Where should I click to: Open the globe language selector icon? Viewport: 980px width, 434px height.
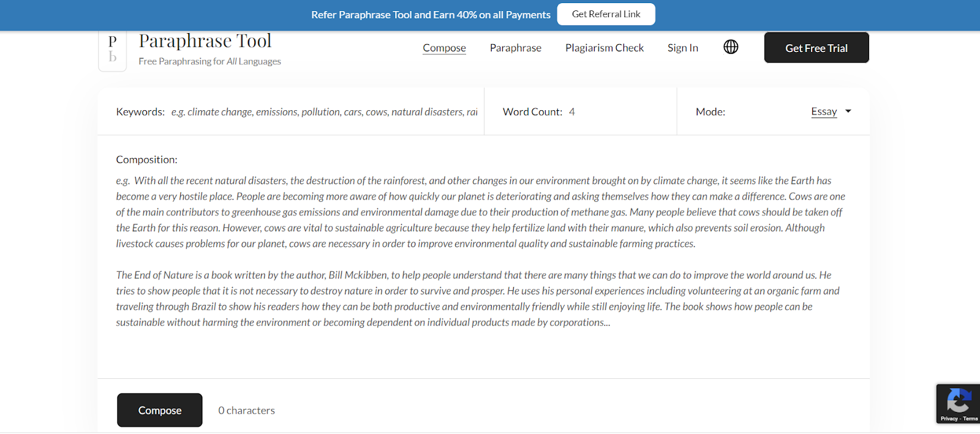[731, 47]
